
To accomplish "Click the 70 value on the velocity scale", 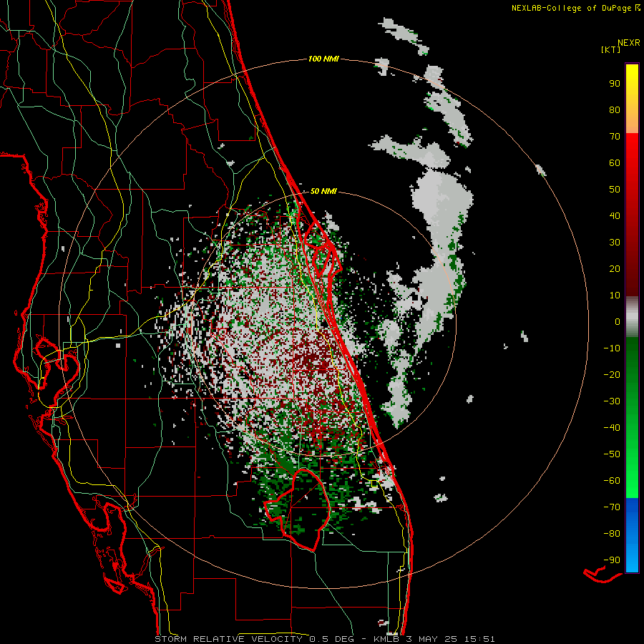I will 615,137.
